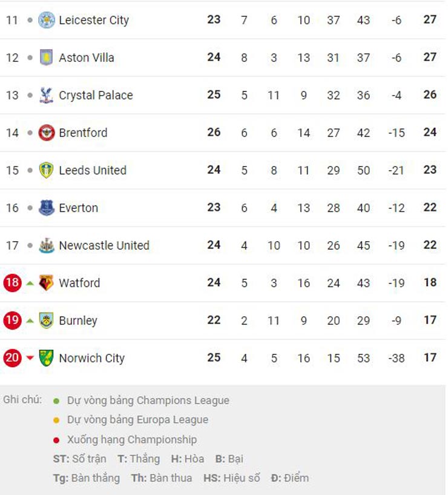
Task: Click Crystal Palace's 26 points value
Action: pyautogui.click(x=430, y=95)
